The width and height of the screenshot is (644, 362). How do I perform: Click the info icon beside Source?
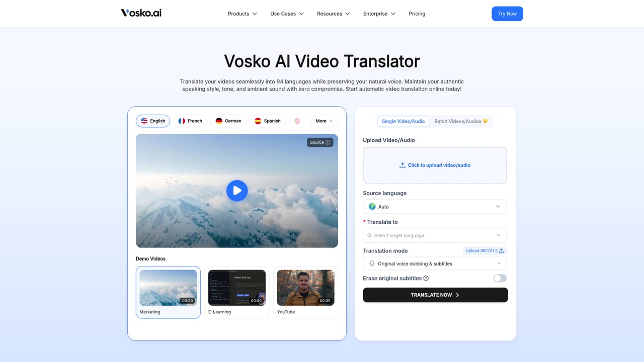point(328,142)
